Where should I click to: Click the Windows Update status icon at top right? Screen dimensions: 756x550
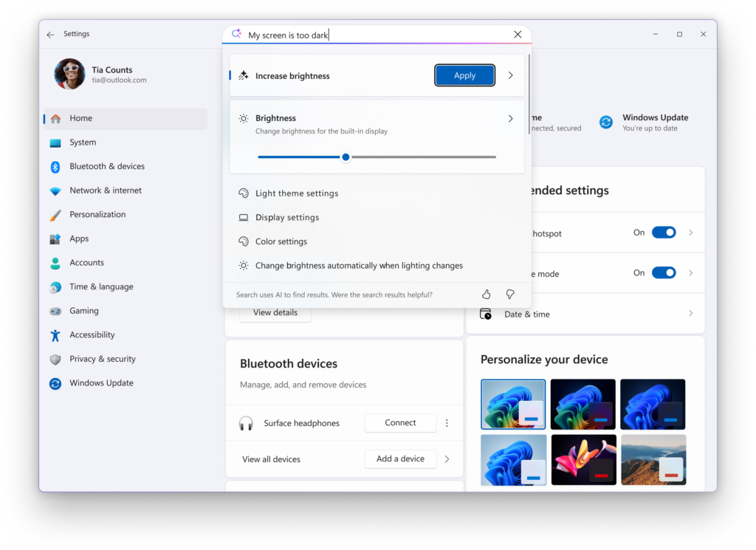tap(607, 122)
